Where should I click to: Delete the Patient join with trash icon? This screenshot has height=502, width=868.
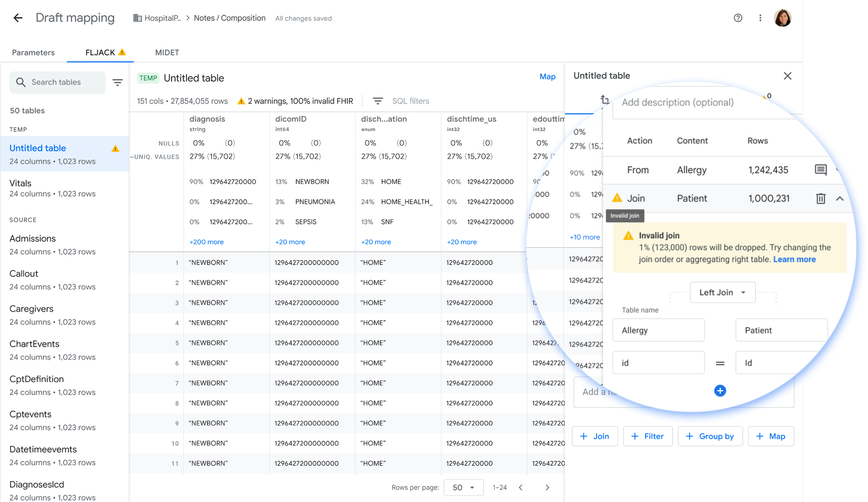point(820,198)
